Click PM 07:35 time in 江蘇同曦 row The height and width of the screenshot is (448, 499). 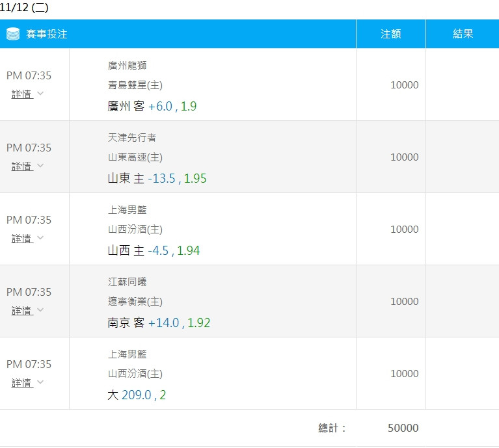click(x=29, y=292)
